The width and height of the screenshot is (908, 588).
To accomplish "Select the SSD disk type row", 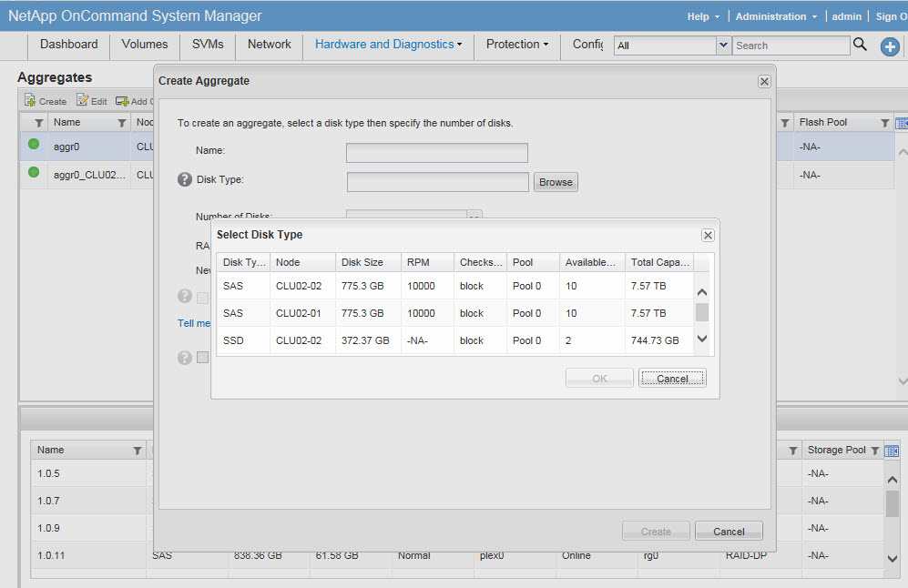I will click(454, 340).
